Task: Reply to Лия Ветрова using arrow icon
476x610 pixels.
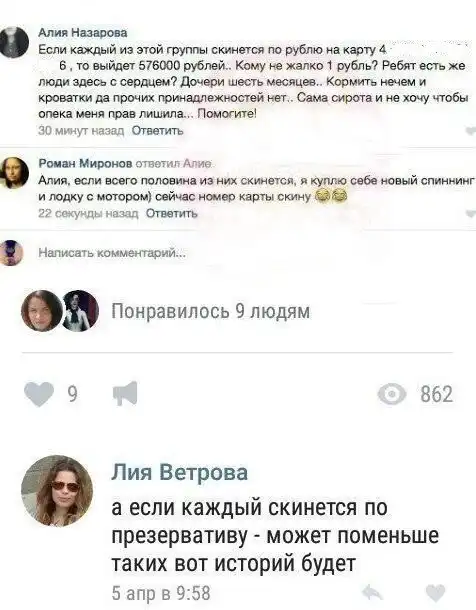Action: click(372, 593)
